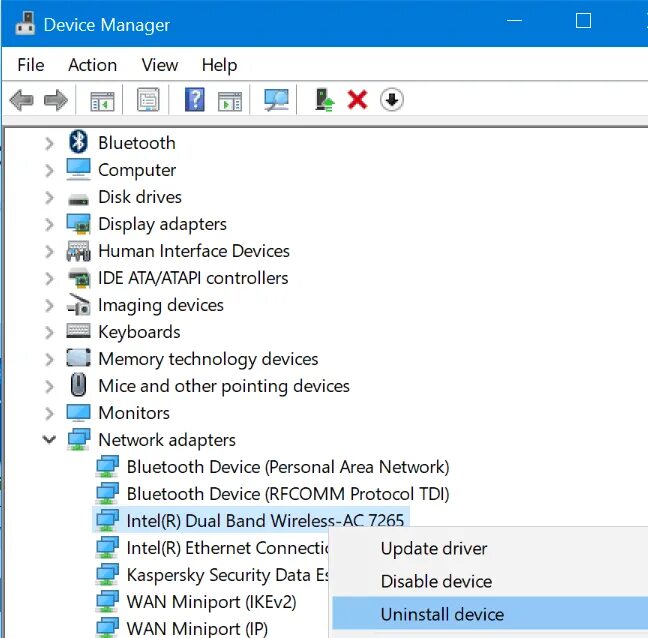This screenshot has height=638, width=648.
Task: Expand the Monitors category
Action: 49,413
